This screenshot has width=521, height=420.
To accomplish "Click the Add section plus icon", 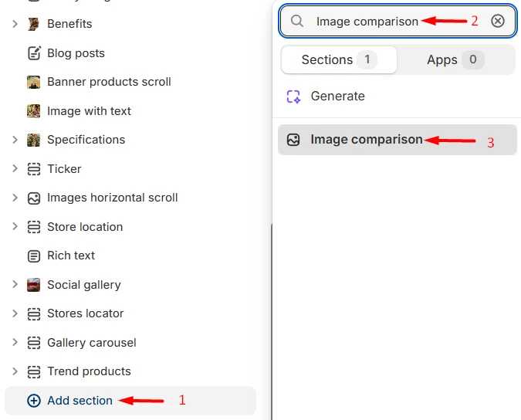I will click(x=34, y=401).
